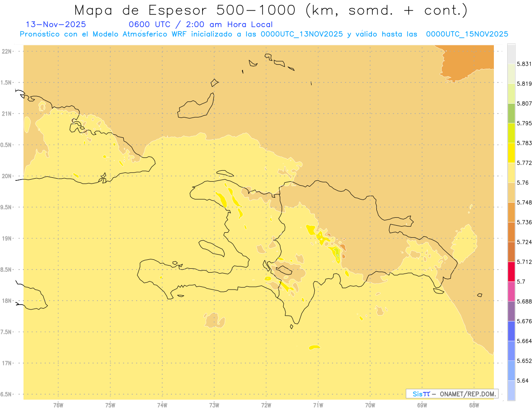Click the light gray swatch atop the color legend
Image resolution: width=532 pixels, height=411 pixels.
511,54
